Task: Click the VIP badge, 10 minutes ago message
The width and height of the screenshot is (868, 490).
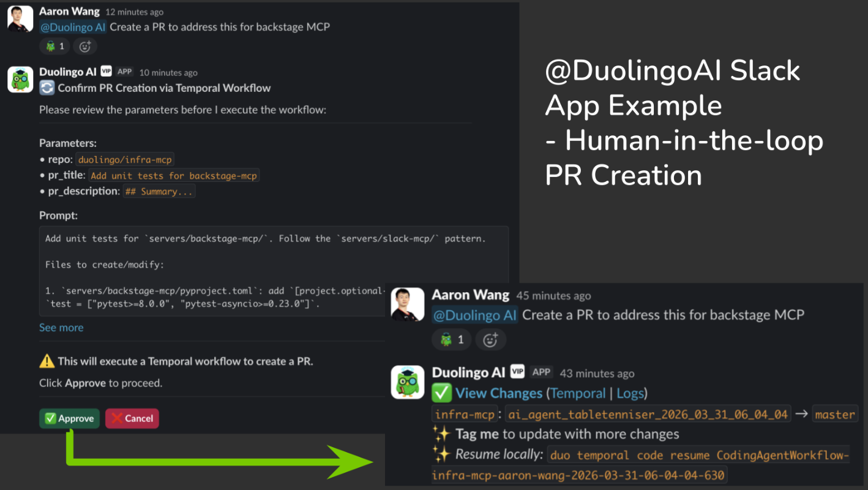Action: click(x=106, y=71)
